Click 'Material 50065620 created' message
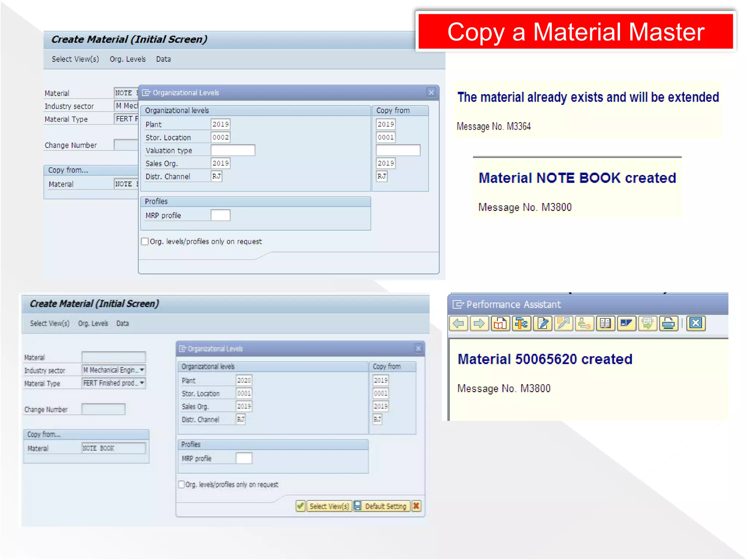This screenshot has height=560, width=747. (545, 359)
